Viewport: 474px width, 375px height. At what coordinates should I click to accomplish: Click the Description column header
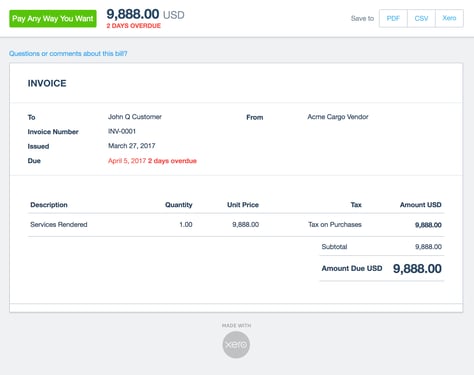pyautogui.click(x=49, y=205)
